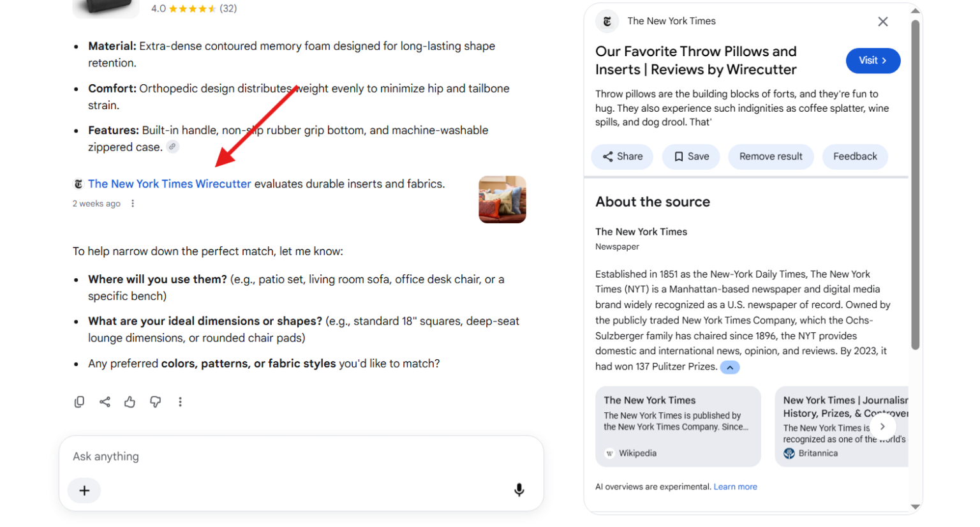This screenshot has height=527, width=980.
Task: Close the New York Times source panel
Action: pyautogui.click(x=883, y=22)
